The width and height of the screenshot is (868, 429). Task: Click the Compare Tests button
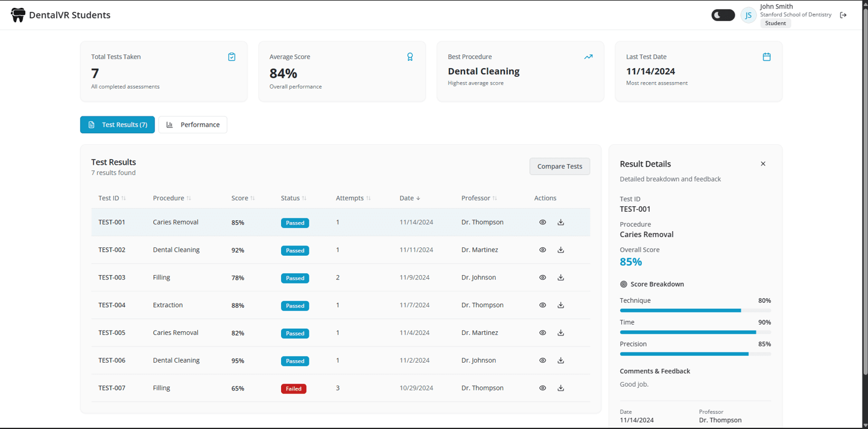point(560,167)
